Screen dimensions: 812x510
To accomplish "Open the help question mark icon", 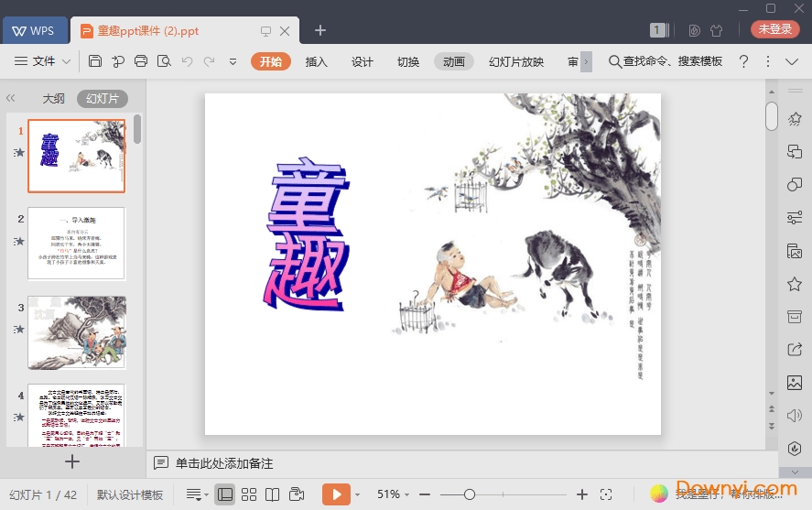I will coord(743,61).
